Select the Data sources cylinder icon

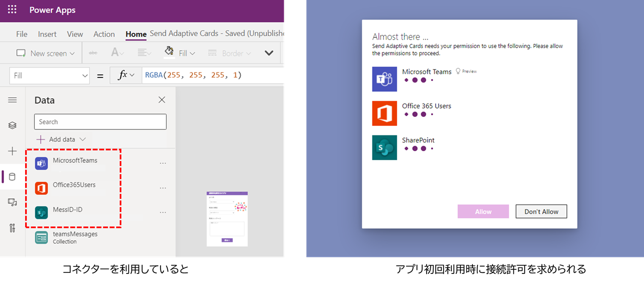point(13,177)
